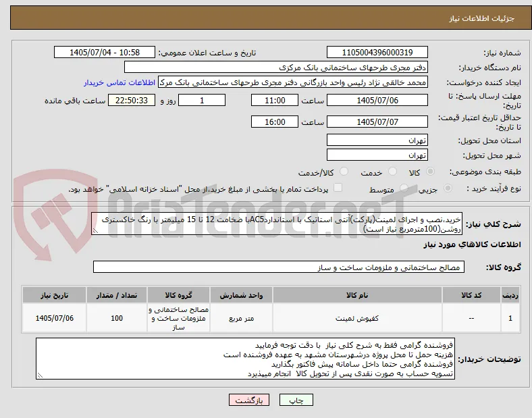Select the کالا radio button
Image resolution: width=532 pixels, height=418 pixels.
(430, 172)
